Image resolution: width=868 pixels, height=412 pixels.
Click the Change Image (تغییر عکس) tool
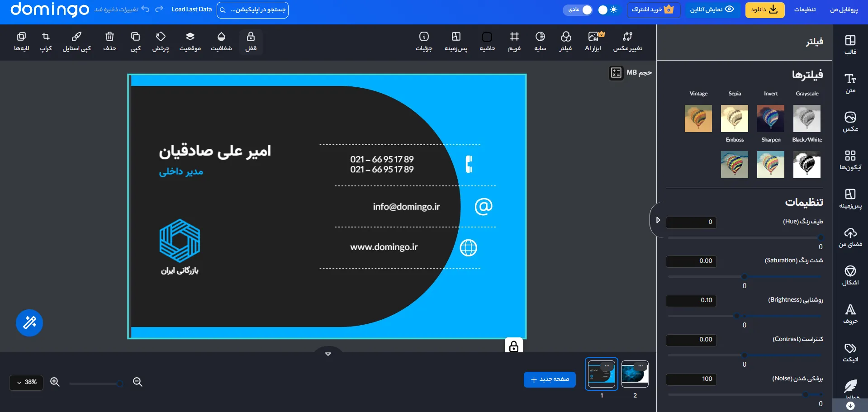point(627,42)
